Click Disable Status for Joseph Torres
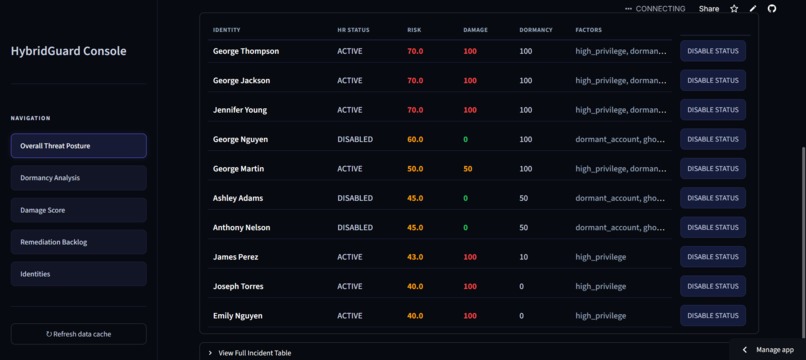The height and width of the screenshot is (360, 806). click(x=713, y=286)
